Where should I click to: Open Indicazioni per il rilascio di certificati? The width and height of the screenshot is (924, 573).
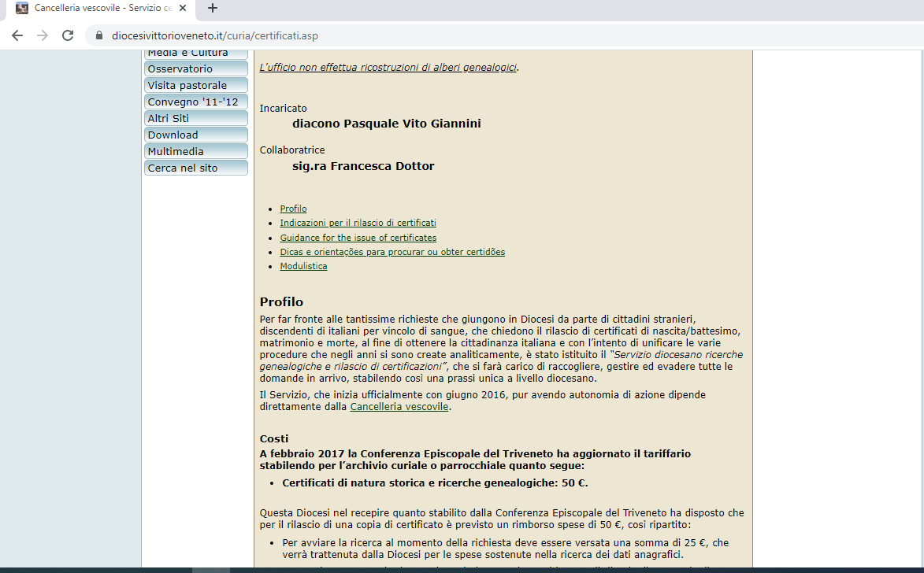click(358, 223)
